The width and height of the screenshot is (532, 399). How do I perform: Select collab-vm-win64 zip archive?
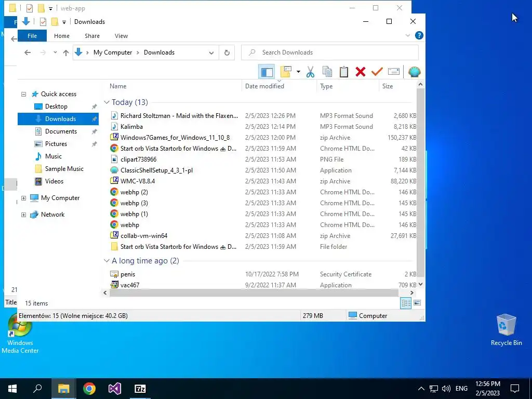click(143, 235)
